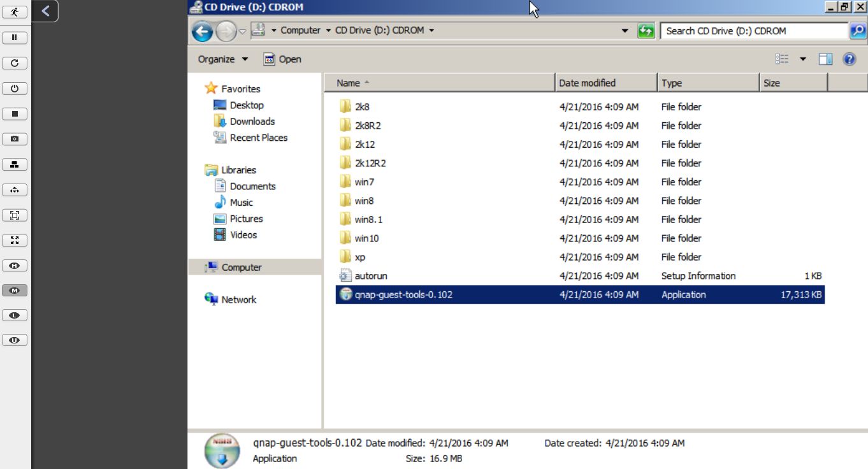
Task: Click the 2k8 folder icon
Action: point(345,106)
